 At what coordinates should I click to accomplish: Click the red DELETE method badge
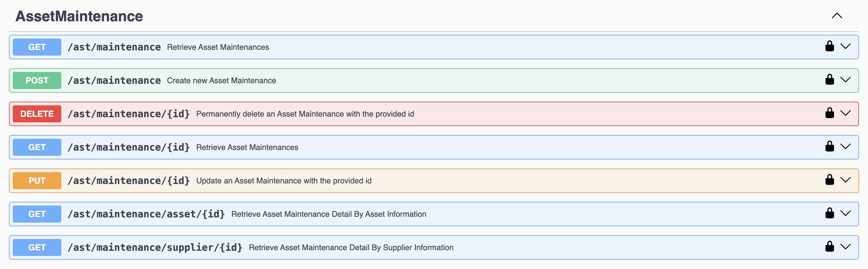[x=37, y=114]
